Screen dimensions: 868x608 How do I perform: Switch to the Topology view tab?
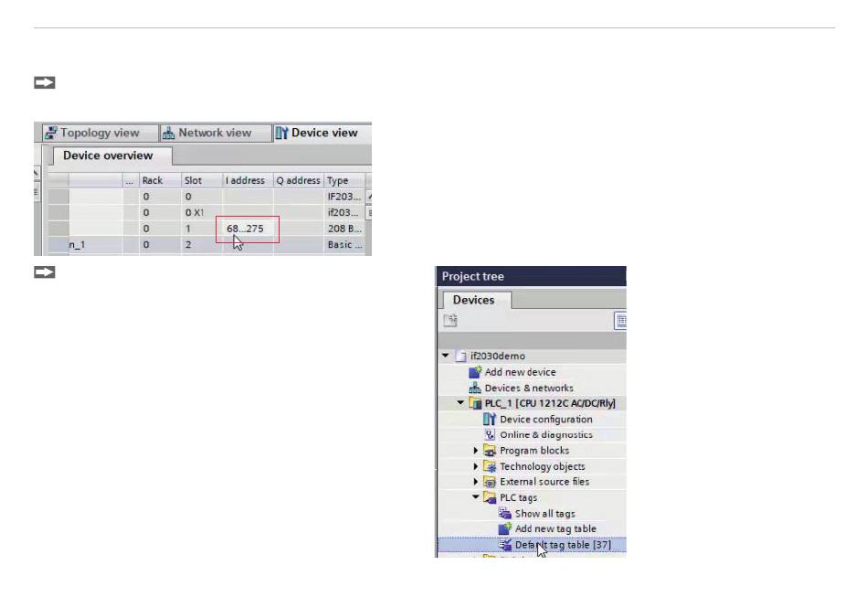pos(92,133)
